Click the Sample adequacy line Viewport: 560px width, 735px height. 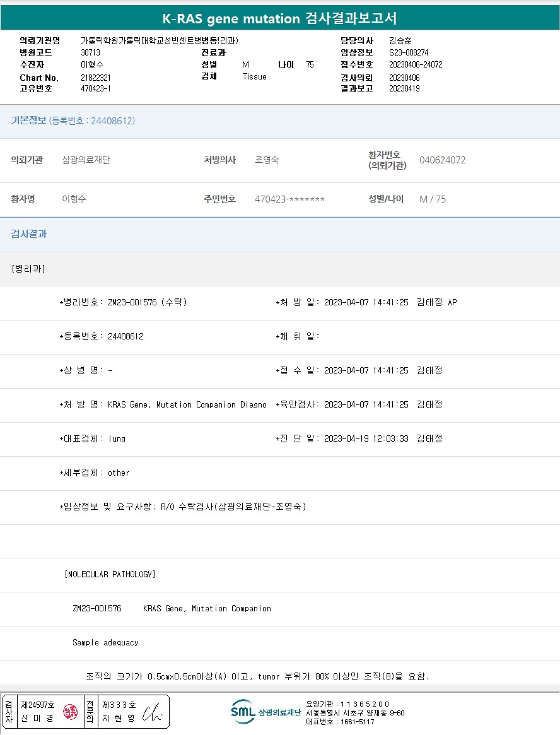(105, 642)
